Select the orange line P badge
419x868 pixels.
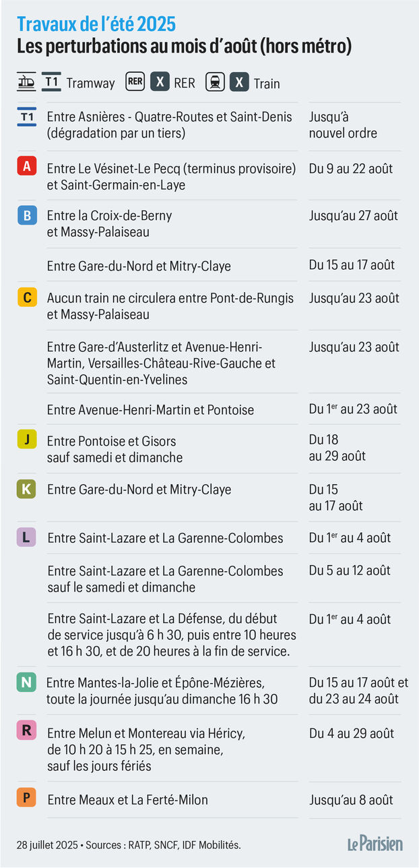26,799
